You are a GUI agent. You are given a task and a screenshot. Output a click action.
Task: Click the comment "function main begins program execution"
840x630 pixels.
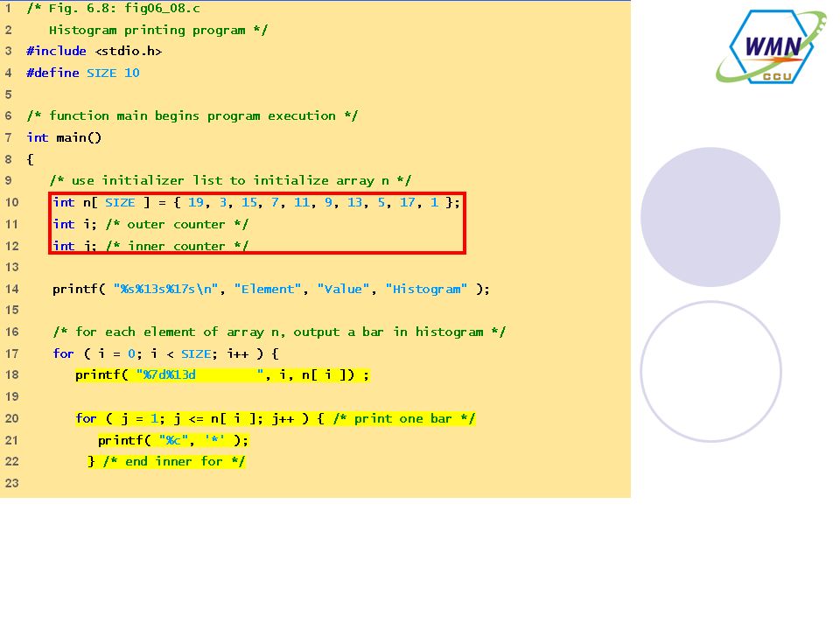click(192, 116)
